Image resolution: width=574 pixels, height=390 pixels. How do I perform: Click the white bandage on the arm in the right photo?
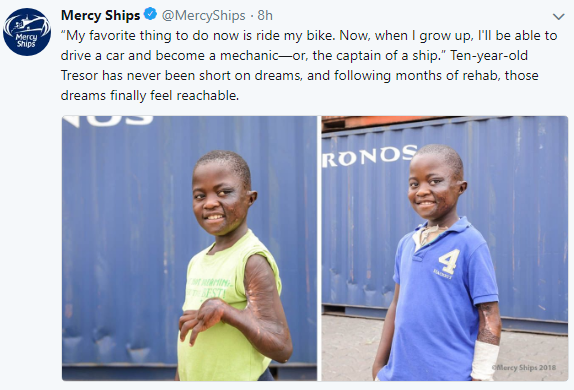click(x=484, y=360)
